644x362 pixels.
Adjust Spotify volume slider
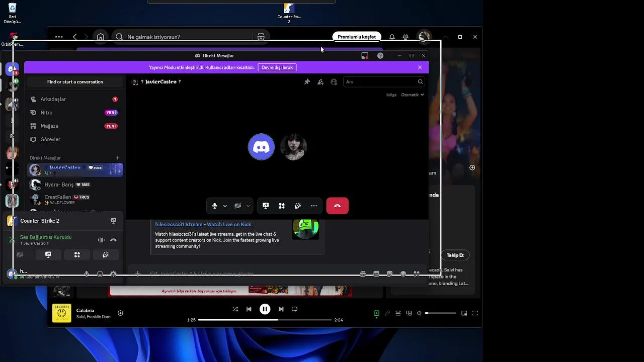[440, 313]
